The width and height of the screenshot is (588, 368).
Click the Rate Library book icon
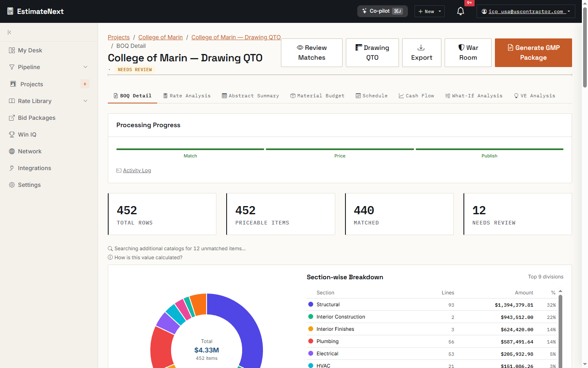point(12,101)
